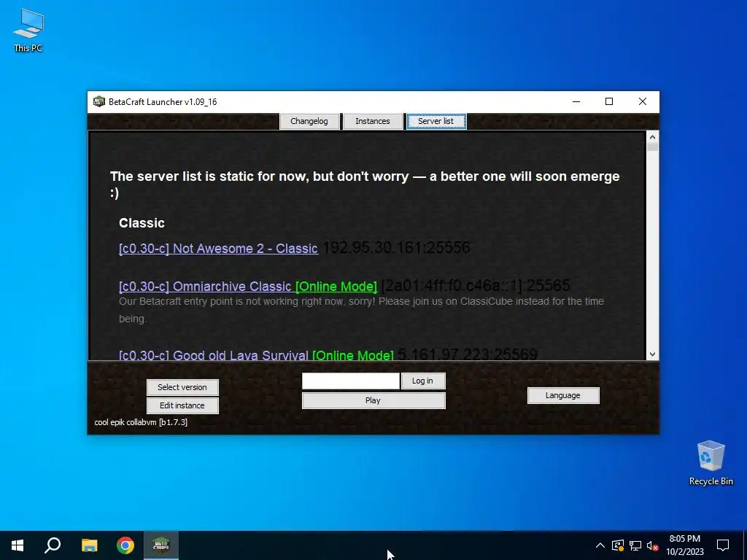Open taskbar Search magnifier
Viewport: 747px width, 560px height.
pyautogui.click(x=53, y=545)
